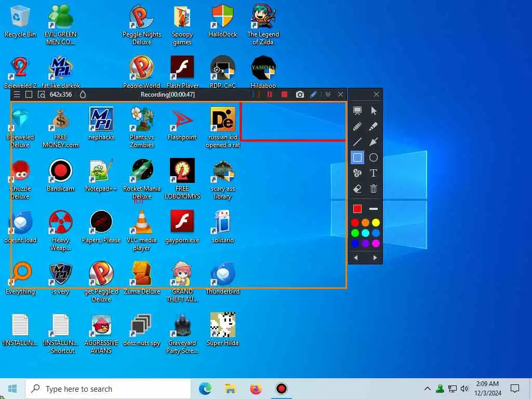Pick the green color swatch
This screenshot has height=399, width=532.
(355, 233)
